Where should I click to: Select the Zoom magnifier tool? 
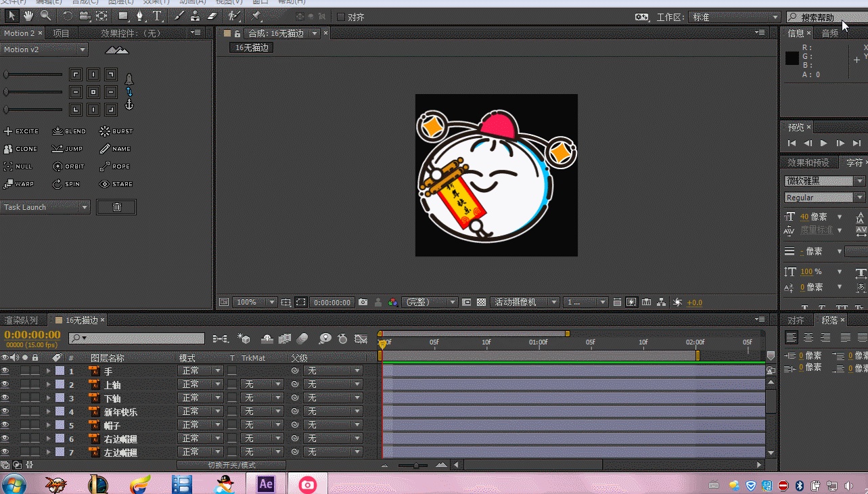46,16
